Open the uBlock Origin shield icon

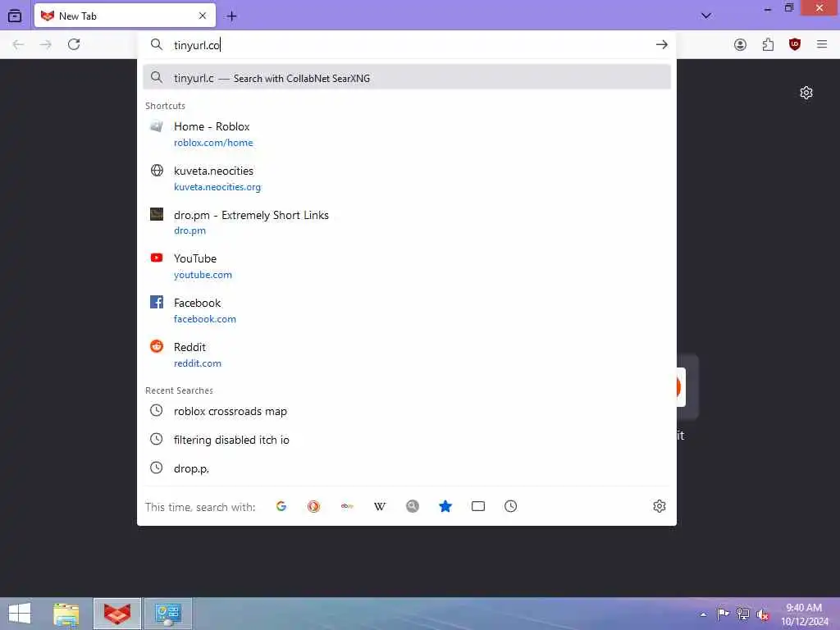pyautogui.click(x=795, y=44)
